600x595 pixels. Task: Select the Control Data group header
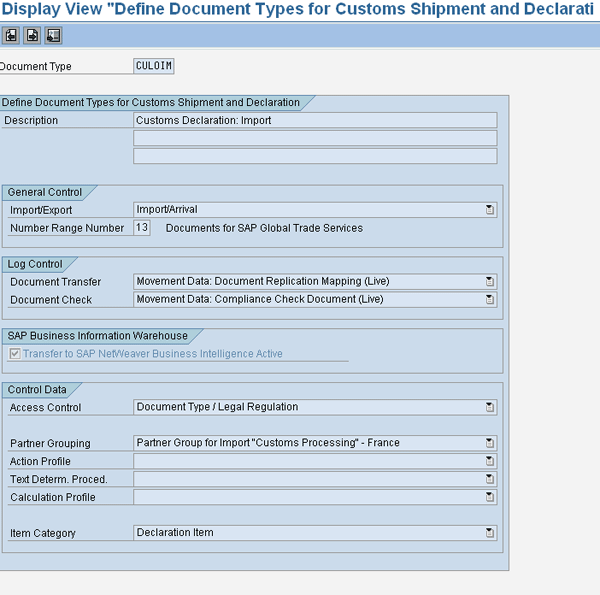click(38, 389)
